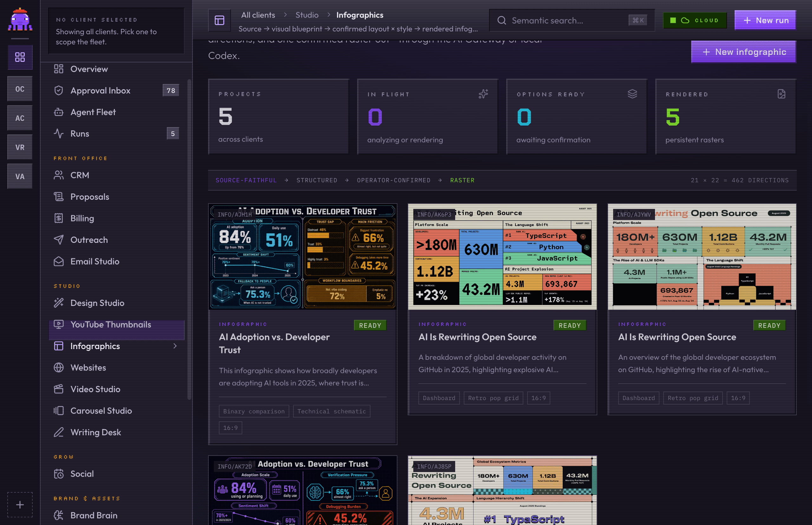Open the Agent Fleet page
This screenshot has width=812, height=525.
click(x=117, y=112)
